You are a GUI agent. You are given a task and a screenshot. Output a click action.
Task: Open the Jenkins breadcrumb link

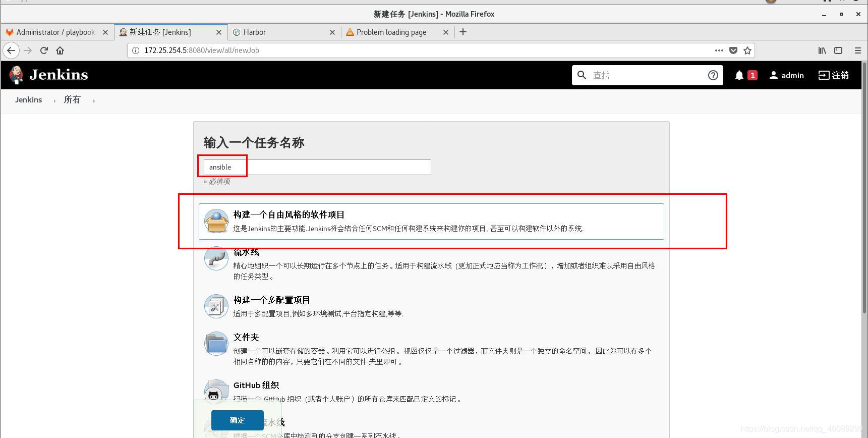[28, 100]
